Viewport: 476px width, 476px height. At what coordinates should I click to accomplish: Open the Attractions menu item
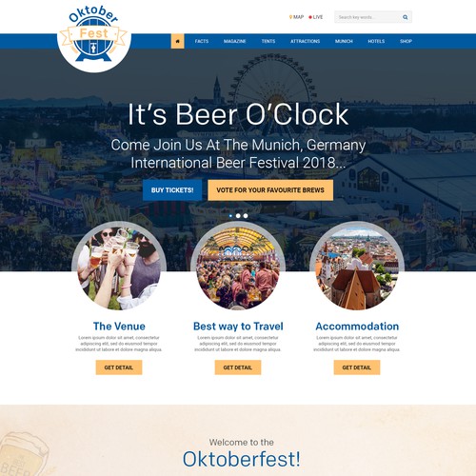(305, 41)
